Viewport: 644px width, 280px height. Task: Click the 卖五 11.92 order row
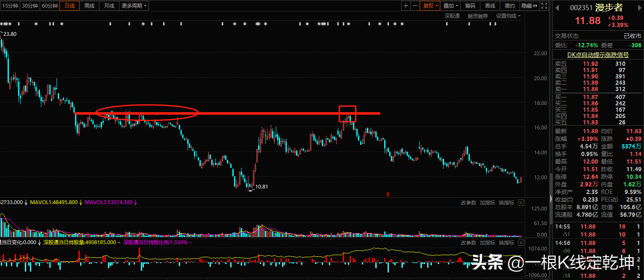coord(598,64)
